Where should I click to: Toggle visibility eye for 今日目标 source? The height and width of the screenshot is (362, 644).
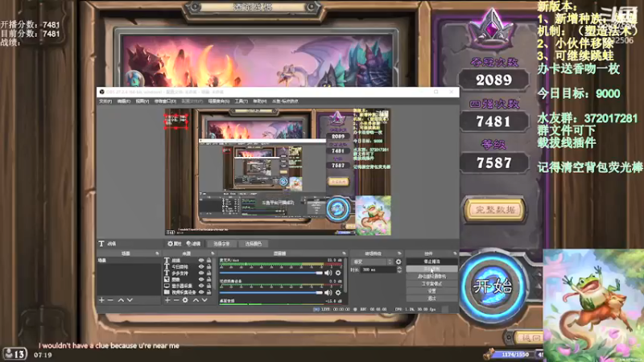(201, 267)
